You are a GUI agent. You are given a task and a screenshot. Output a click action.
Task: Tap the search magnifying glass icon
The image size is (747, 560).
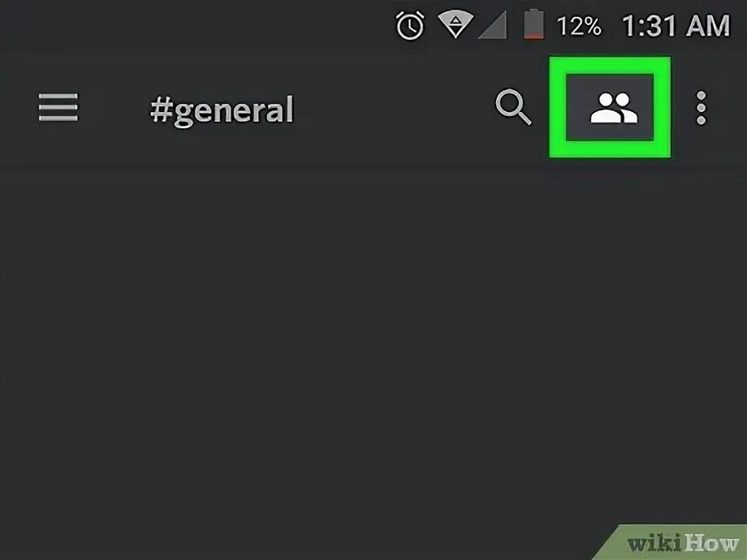point(513,107)
